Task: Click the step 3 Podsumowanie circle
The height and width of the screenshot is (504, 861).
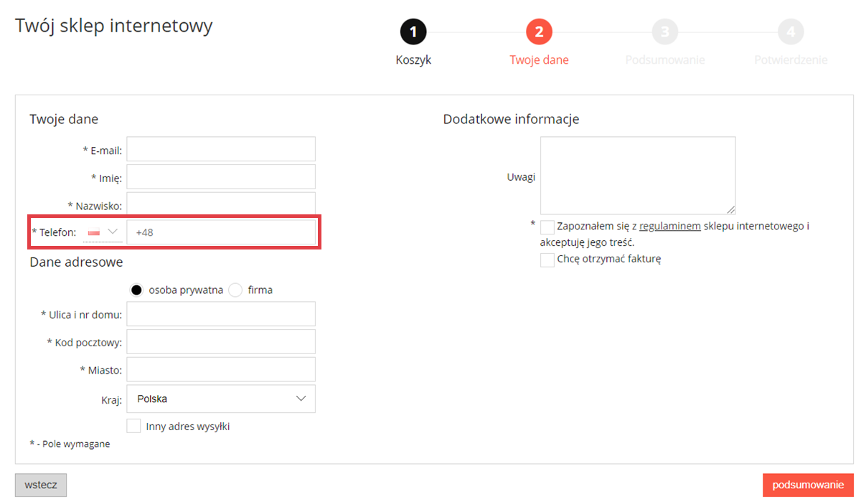Action: [x=665, y=32]
